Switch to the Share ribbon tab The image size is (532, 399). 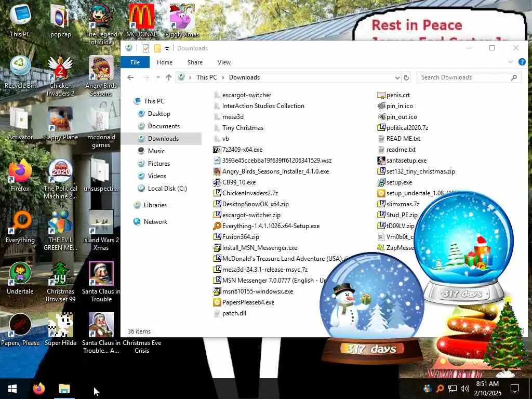[x=195, y=62]
